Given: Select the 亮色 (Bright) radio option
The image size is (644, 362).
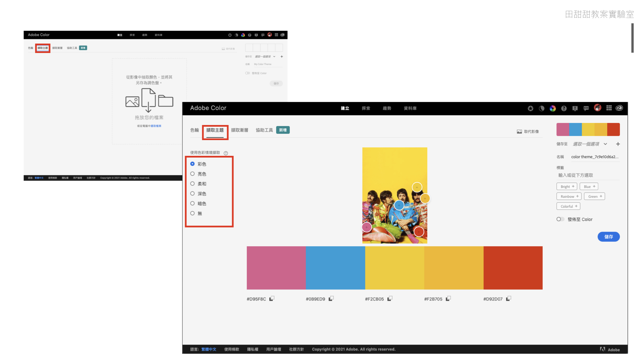Looking at the screenshot, I should (193, 174).
